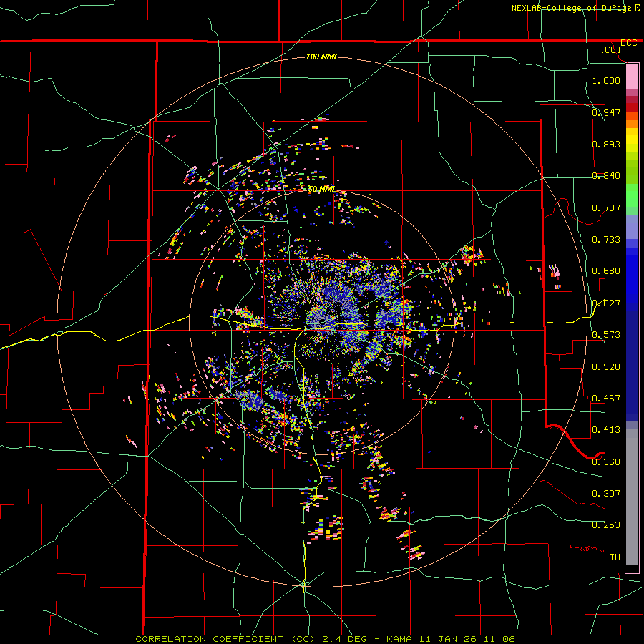Click the 50 NMI range ring label
This screenshot has height=644, width=644.
click(321, 189)
